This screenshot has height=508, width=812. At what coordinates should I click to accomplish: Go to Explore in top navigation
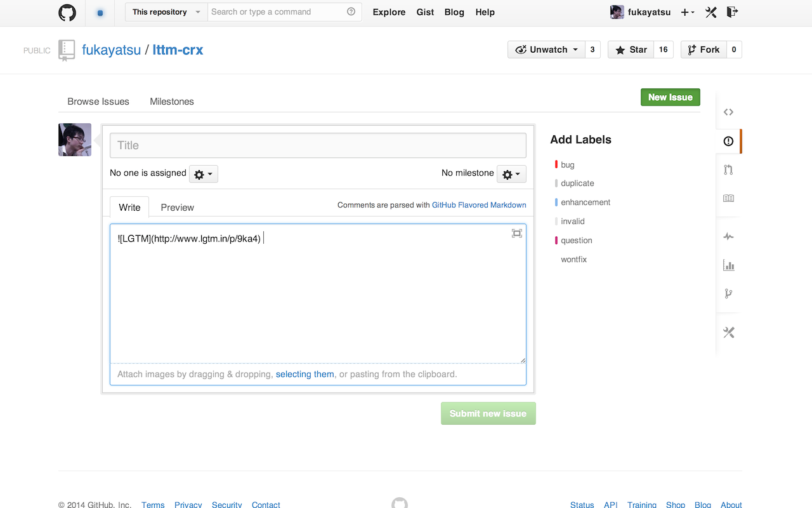[x=389, y=12]
